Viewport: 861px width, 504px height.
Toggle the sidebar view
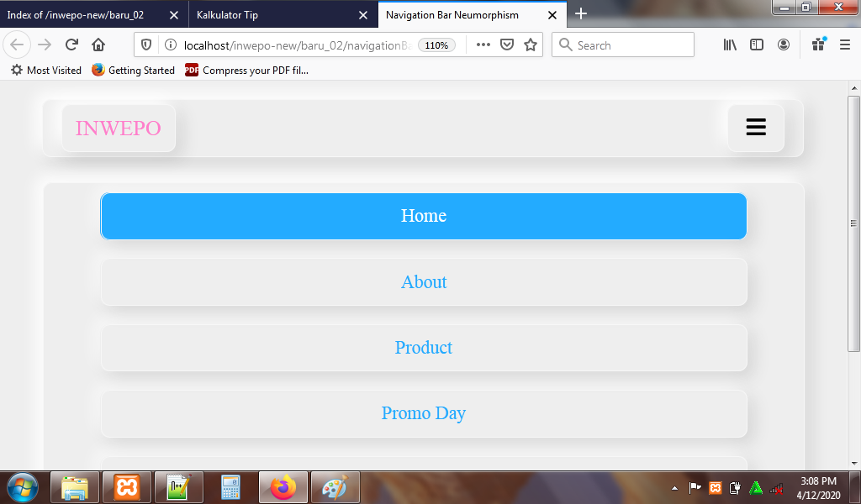[x=757, y=45]
